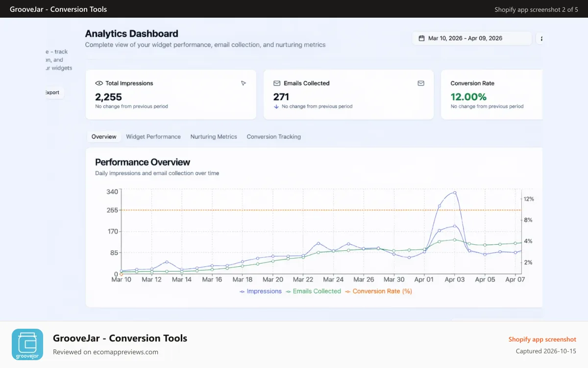The width and height of the screenshot is (588, 368).
Task: Click the Total Impressions value 2,255
Action: (x=108, y=97)
